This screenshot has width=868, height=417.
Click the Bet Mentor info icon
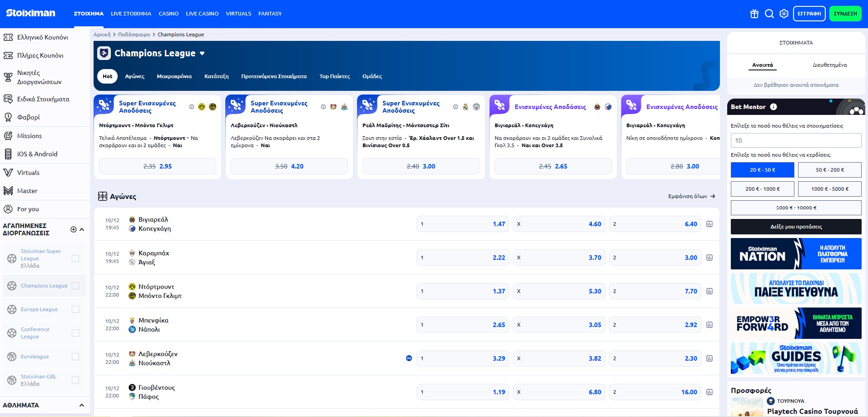click(x=774, y=107)
